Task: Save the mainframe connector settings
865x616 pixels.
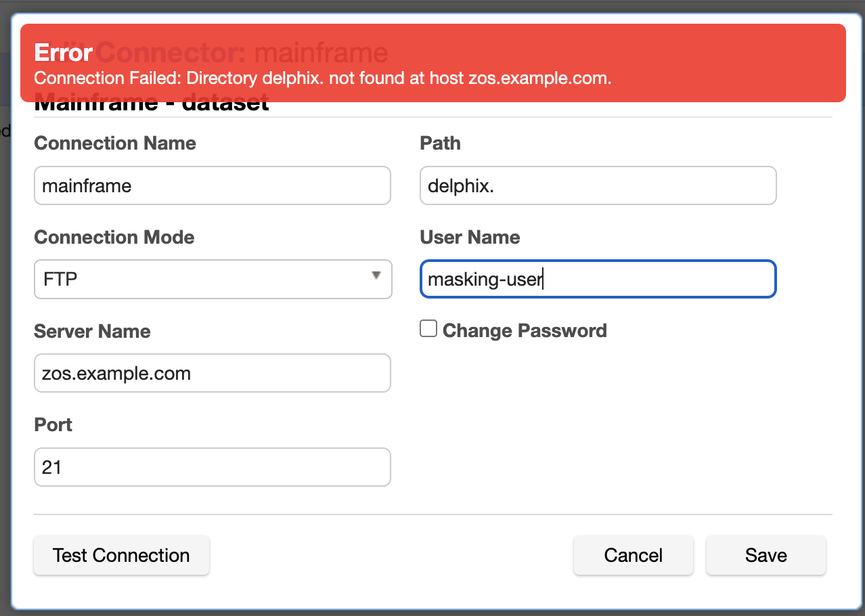Action: [x=766, y=556]
